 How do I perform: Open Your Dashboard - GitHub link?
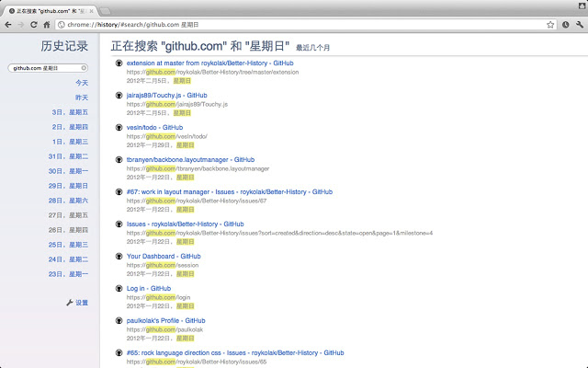coord(164,257)
